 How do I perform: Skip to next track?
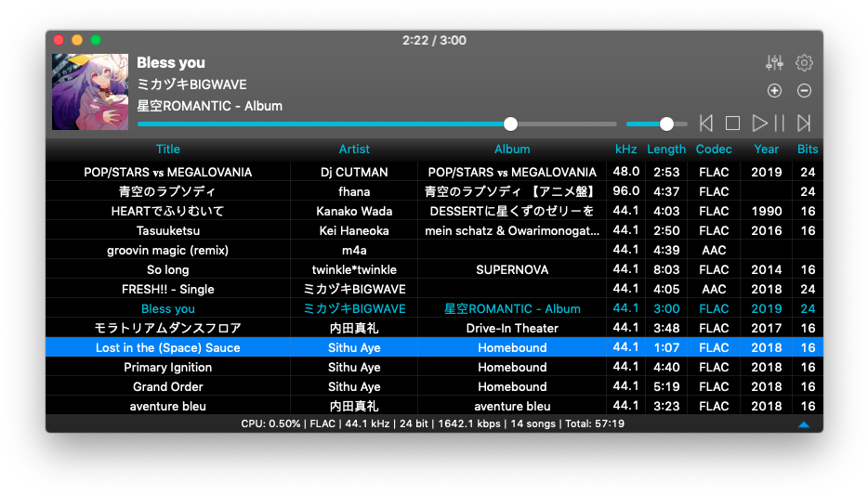[x=804, y=124]
